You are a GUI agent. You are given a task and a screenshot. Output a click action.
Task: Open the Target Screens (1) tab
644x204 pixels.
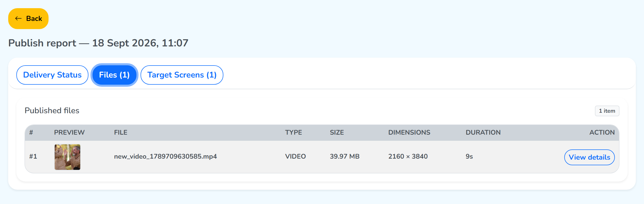point(182,75)
